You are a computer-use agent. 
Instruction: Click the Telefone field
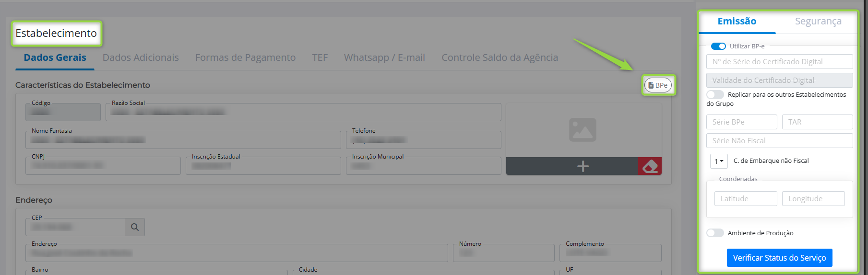point(423,140)
